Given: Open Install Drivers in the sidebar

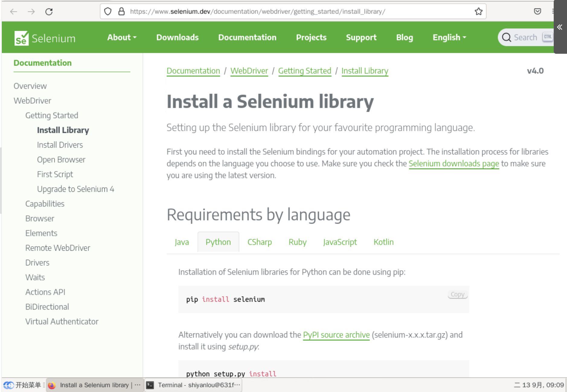Looking at the screenshot, I should (60, 145).
